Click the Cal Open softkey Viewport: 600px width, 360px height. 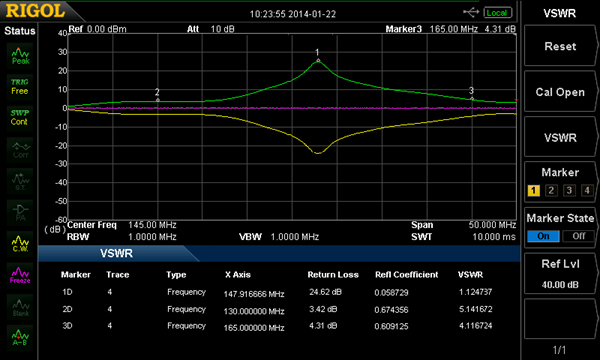click(x=560, y=92)
